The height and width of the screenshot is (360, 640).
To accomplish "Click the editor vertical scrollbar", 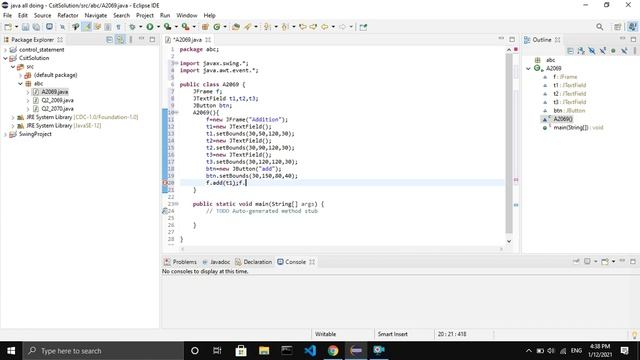I will pyautogui.click(x=509, y=143).
